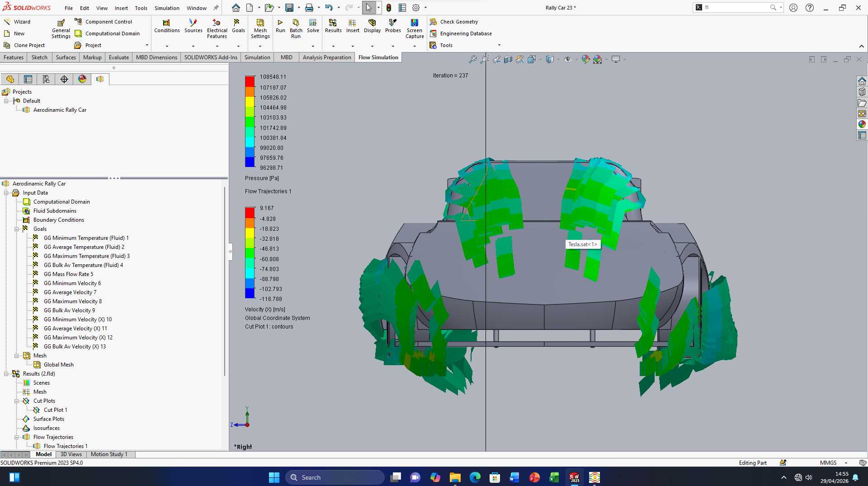Open the Windows taskbar Search box
This screenshot has height=486, width=868.
(335, 477)
